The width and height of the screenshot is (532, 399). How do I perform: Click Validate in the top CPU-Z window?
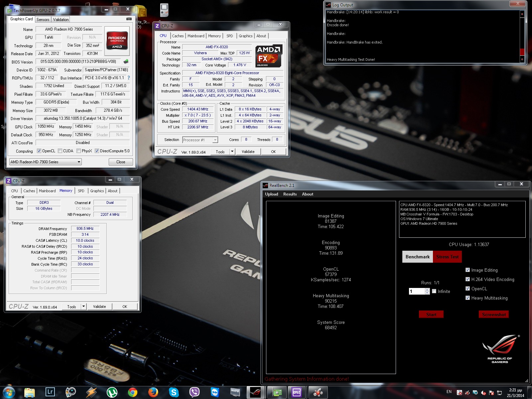pos(248,152)
